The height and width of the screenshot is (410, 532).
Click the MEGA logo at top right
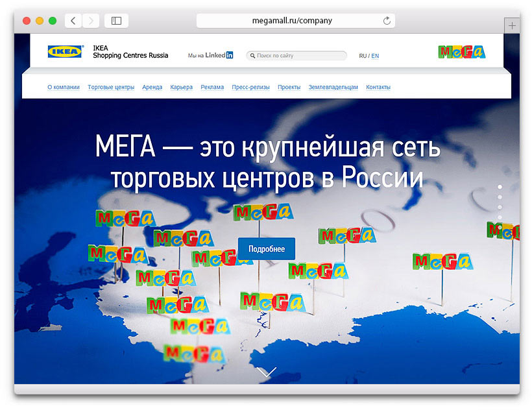tap(462, 52)
